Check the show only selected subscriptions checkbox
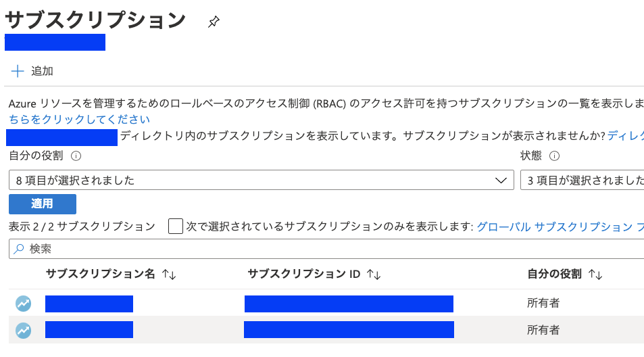This screenshot has height=357, width=644. point(176,227)
